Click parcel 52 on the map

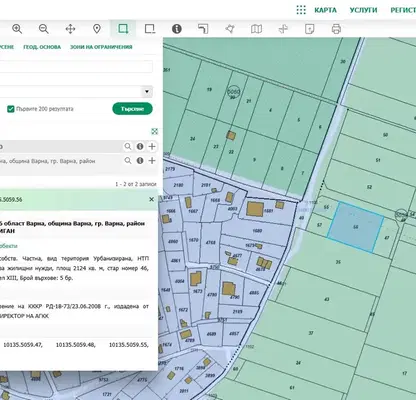coord(369,187)
